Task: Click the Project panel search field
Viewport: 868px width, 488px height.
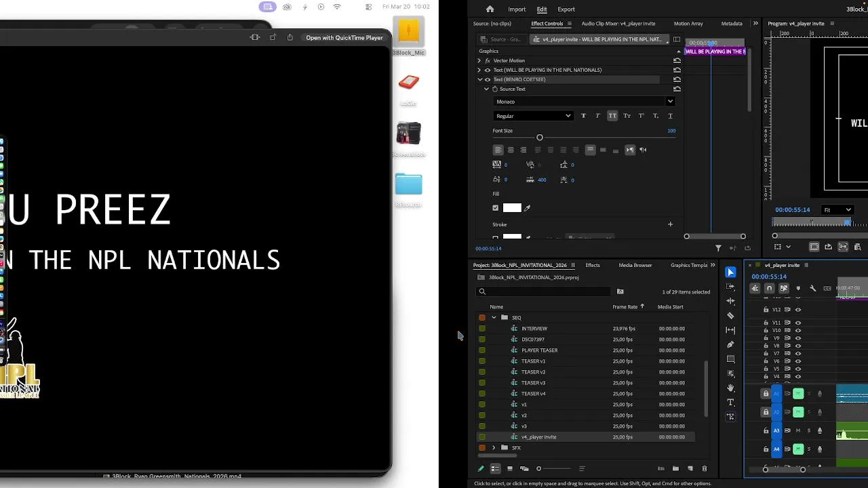Action: [x=544, y=291]
